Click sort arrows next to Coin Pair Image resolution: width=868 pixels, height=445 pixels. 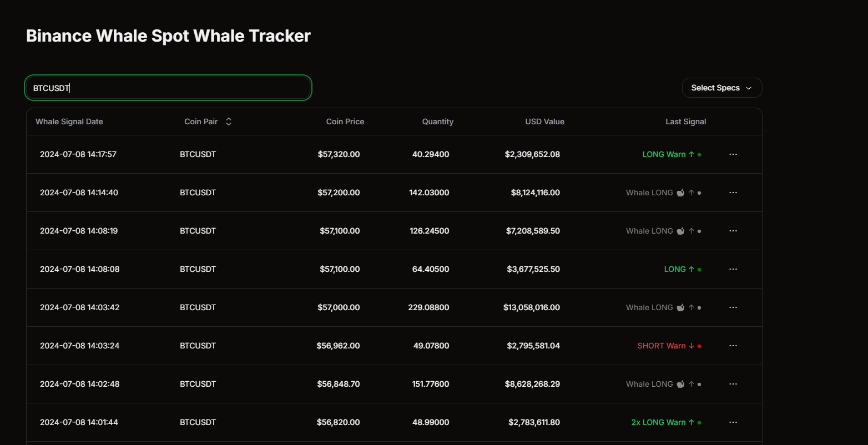pyautogui.click(x=229, y=122)
